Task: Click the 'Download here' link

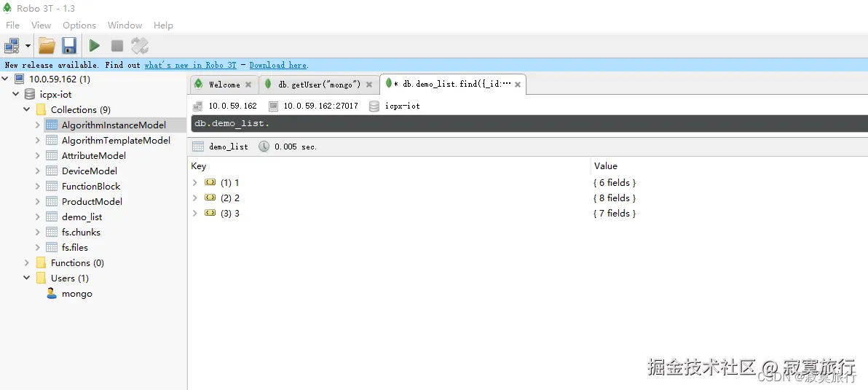Action: point(279,66)
